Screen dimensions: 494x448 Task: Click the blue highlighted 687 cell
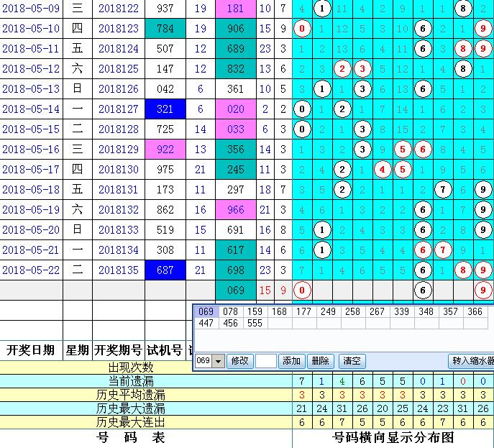coord(165,270)
